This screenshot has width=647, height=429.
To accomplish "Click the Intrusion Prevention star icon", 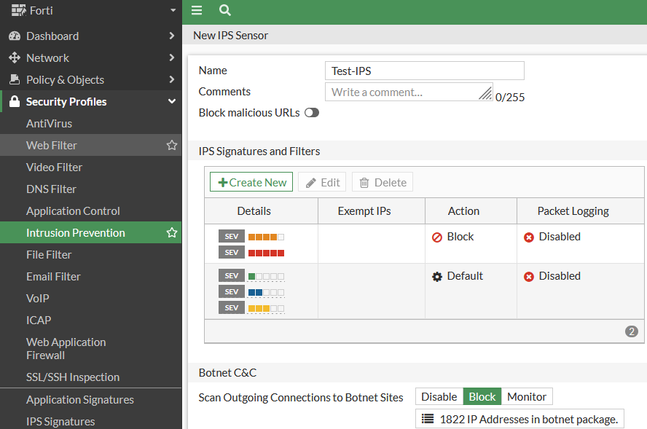I will 172,233.
